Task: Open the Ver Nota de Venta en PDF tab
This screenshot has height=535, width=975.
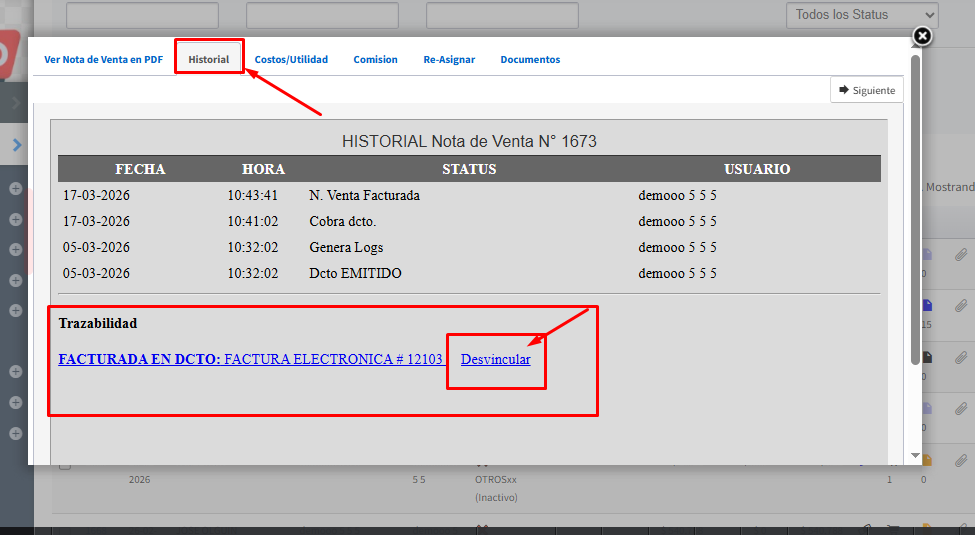Action: [103, 60]
